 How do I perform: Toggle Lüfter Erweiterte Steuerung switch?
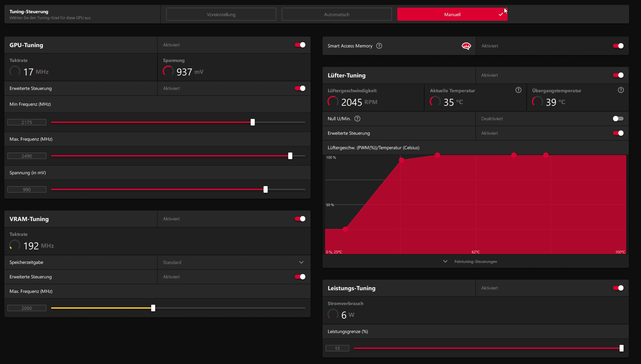pos(618,133)
